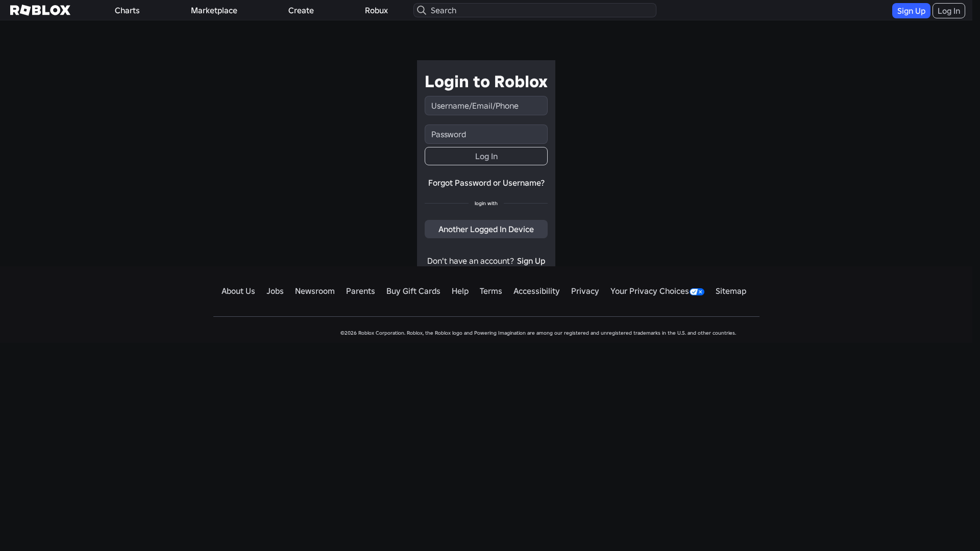Click the Roblox logo in header

pos(40,10)
